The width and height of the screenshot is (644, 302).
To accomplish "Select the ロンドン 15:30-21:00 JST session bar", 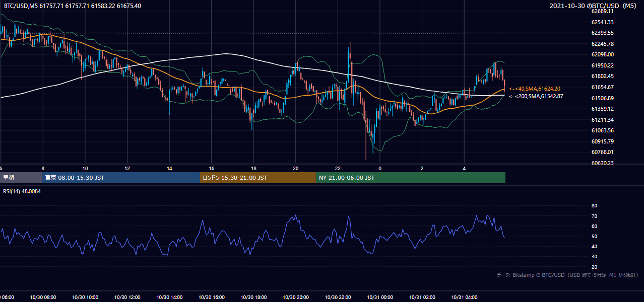I will (x=258, y=178).
